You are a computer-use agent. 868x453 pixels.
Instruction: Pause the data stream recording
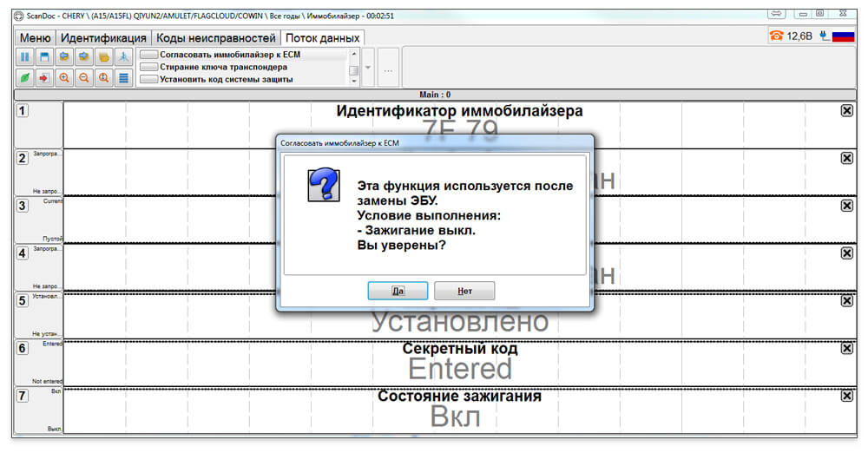coord(25,57)
